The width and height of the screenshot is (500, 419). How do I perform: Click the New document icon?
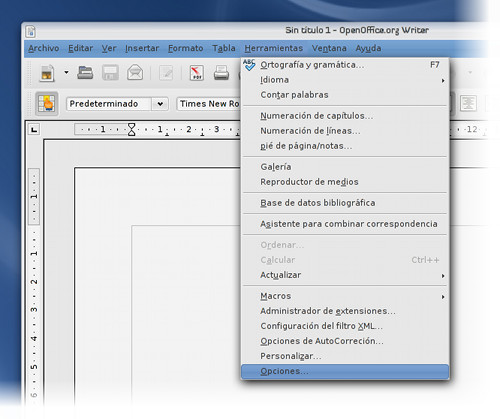point(47,73)
